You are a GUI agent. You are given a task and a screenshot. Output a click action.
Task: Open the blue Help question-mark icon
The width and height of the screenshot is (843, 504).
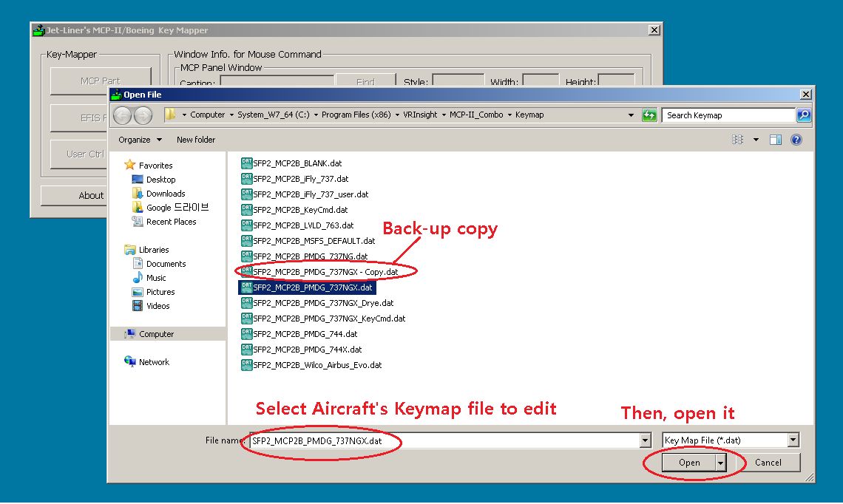point(796,140)
